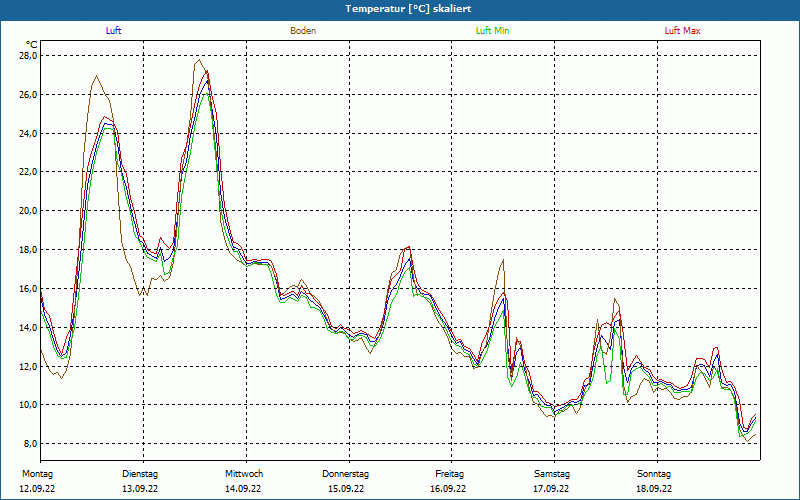Click the date '13.09.22'

[x=140, y=489]
